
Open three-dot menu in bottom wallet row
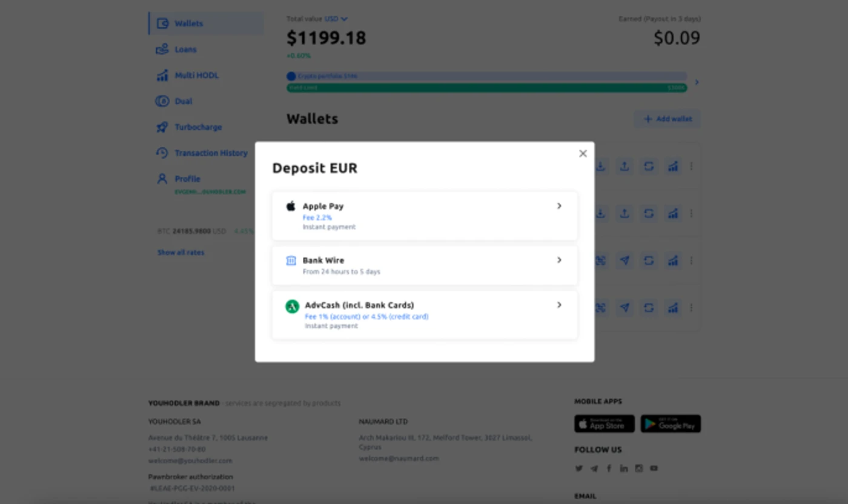[691, 308]
